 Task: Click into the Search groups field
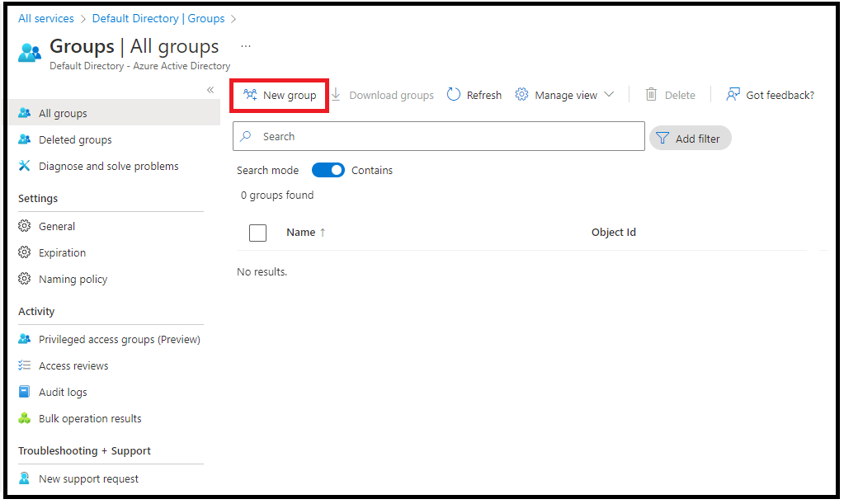pos(439,136)
